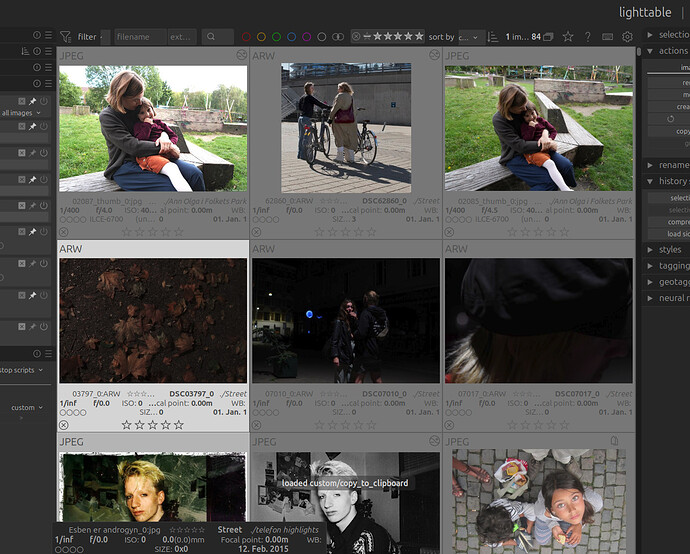The image size is (690, 554).
Task: Open keyboard shortcuts icon
Action: pyautogui.click(x=608, y=37)
